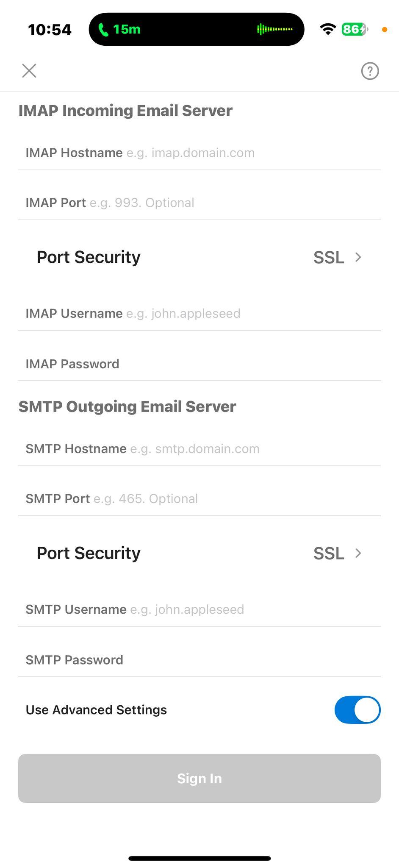Close the email setup screen with X
This screenshot has width=399, height=868.
[x=29, y=71]
